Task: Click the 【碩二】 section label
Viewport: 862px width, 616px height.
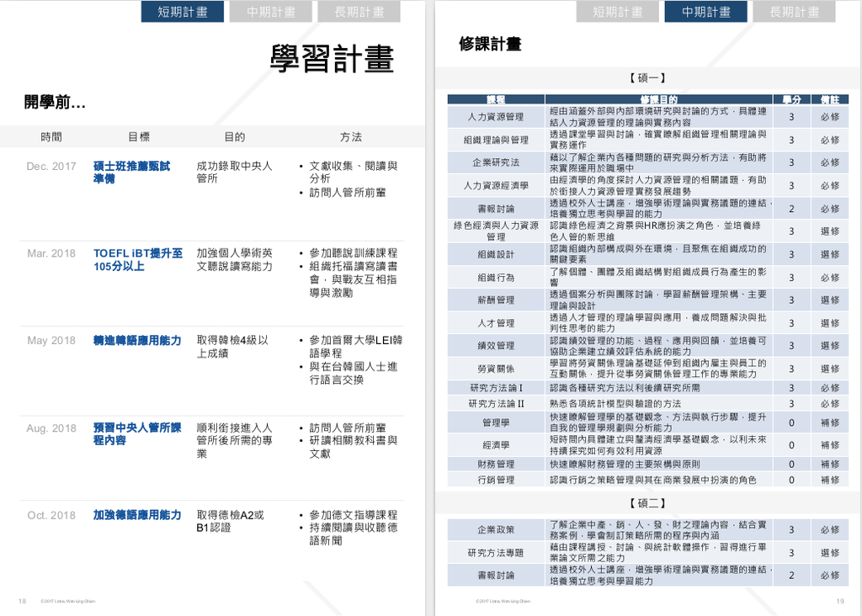Action: [647, 503]
